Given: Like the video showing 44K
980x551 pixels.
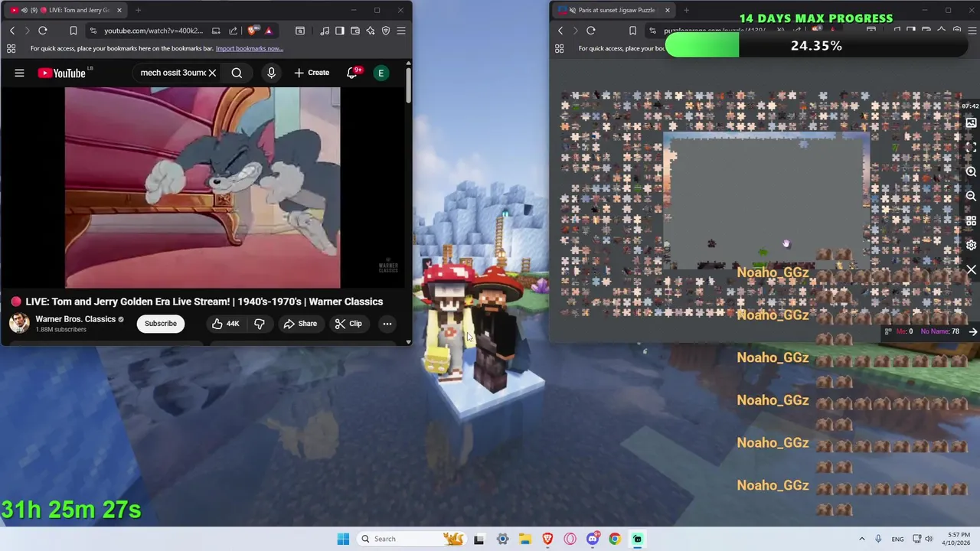Looking at the screenshot, I should 225,324.
